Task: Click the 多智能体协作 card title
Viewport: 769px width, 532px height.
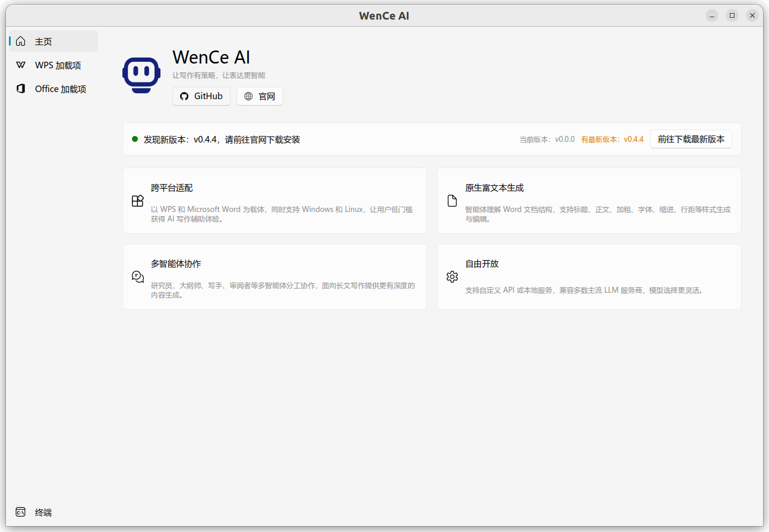Action: [176, 264]
